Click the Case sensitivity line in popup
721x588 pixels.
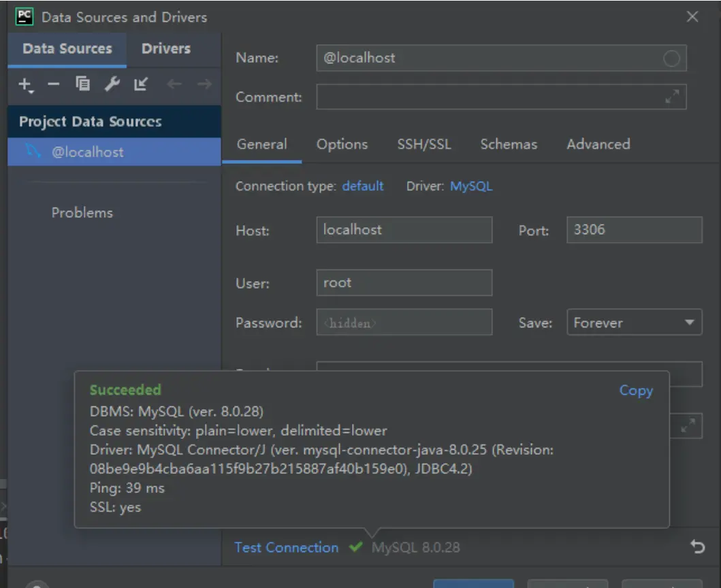238,431
